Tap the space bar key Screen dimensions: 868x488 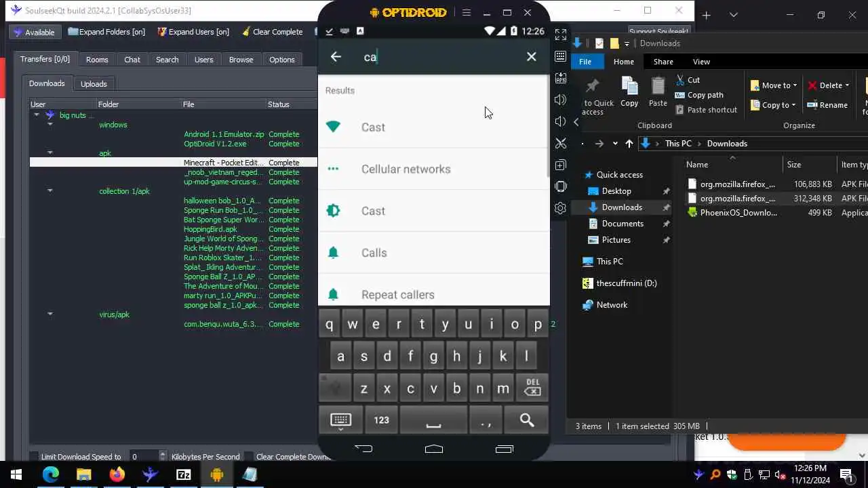(x=433, y=420)
